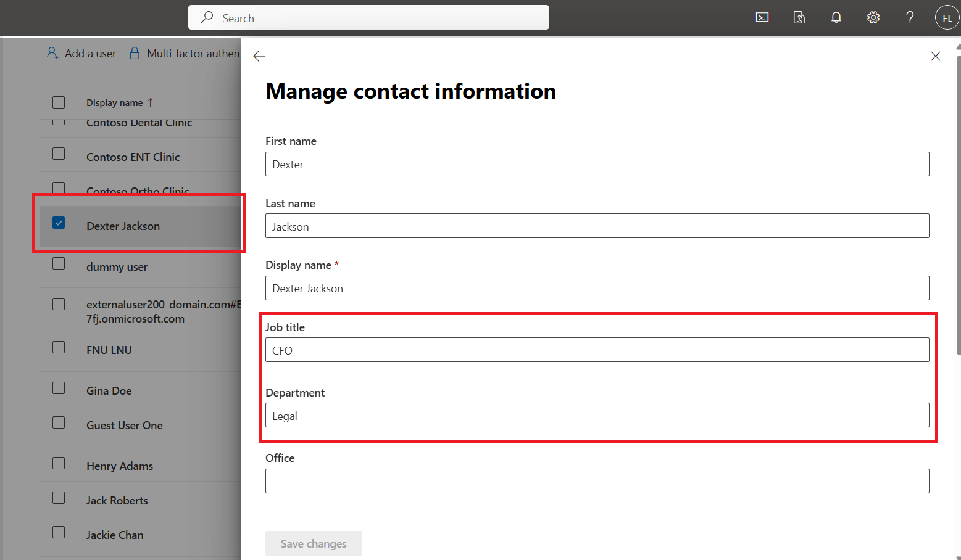The height and width of the screenshot is (560, 961).
Task: Click Add a user command
Action: [81, 54]
